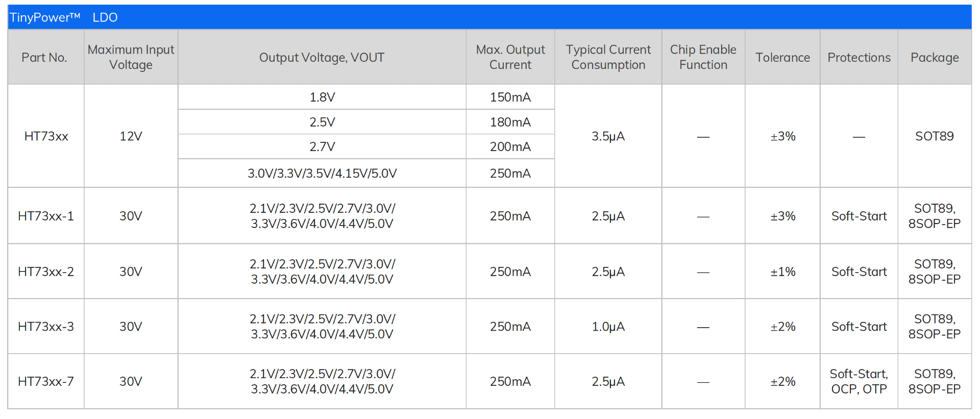Click "SOT89, 8SOP-EP" in the HT73xx-7 row
Screen dimensions: 980x419
(x=935, y=381)
